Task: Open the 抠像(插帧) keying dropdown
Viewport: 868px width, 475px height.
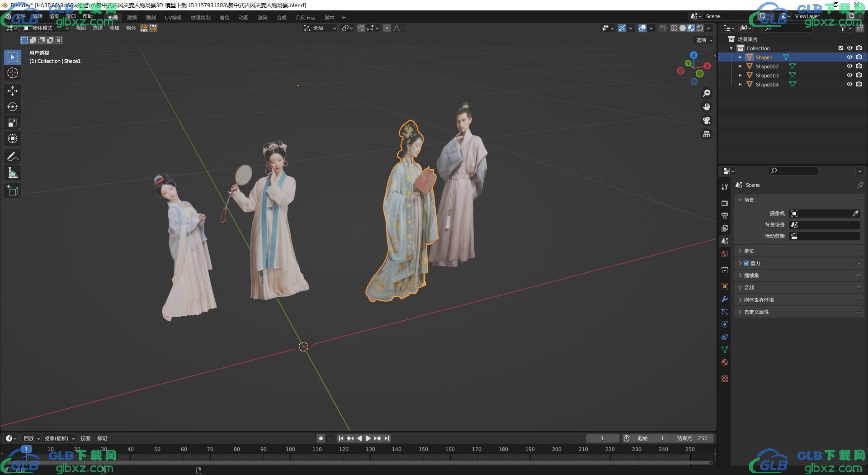Action: 60,438
